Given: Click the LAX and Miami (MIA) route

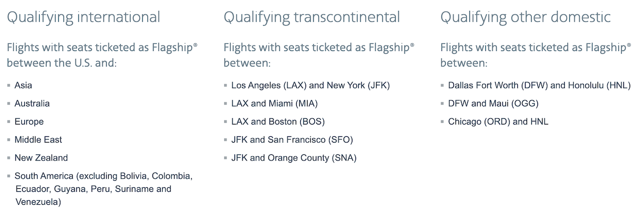Looking at the screenshot, I should (x=274, y=103).
